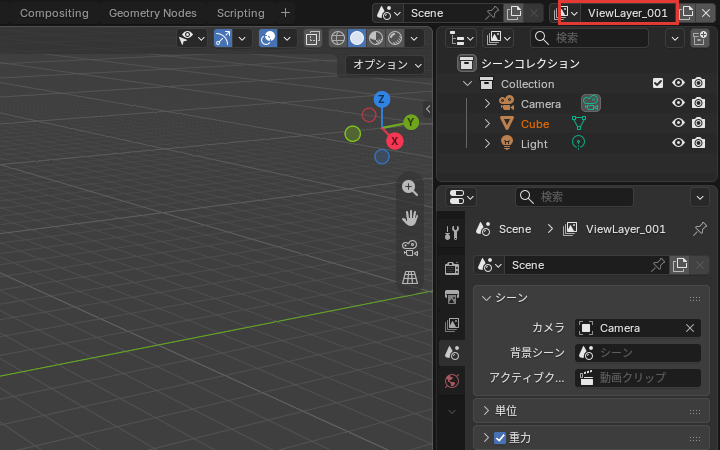Switch to wireframe viewport shading
Screen dimensions: 720x450
[x=338, y=38]
